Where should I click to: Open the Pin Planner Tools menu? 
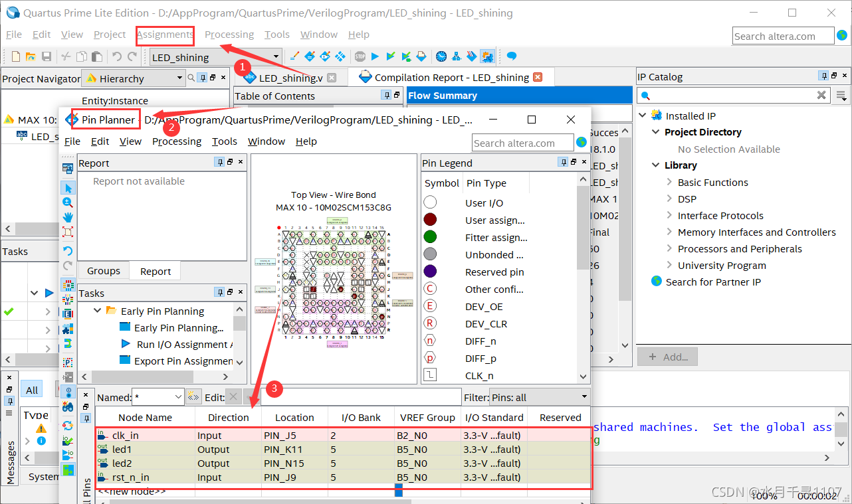[x=225, y=141]
